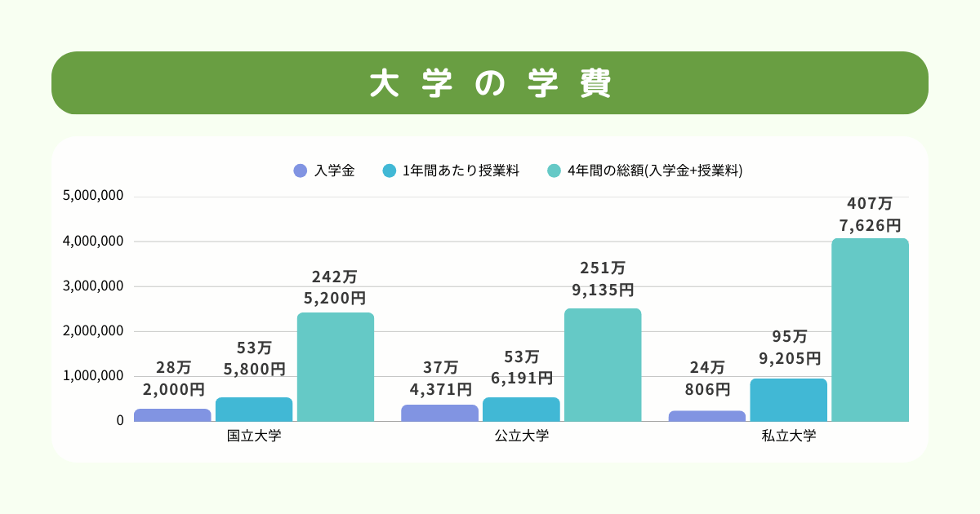Click the 国立大学 入学金 purple bar

pyautogui.click(x=172, y=415)
